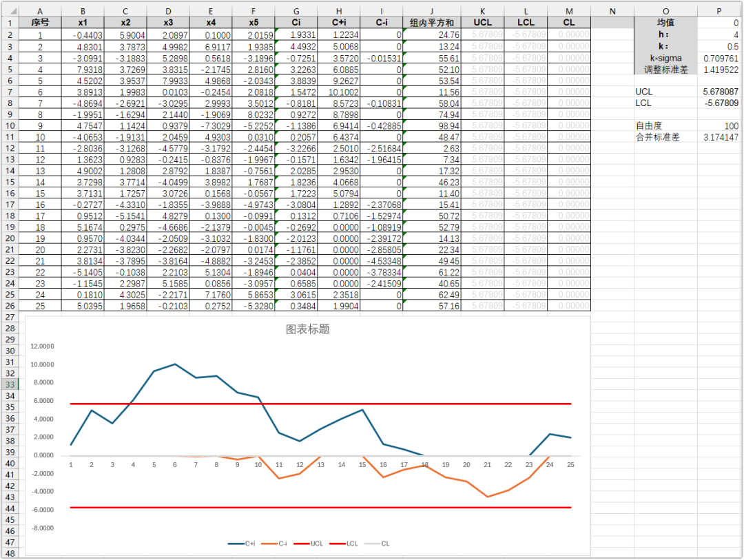Click the CL legend entry
Image resolution: width=744 pixels, height=560 pixels.
tap(377, 543)
